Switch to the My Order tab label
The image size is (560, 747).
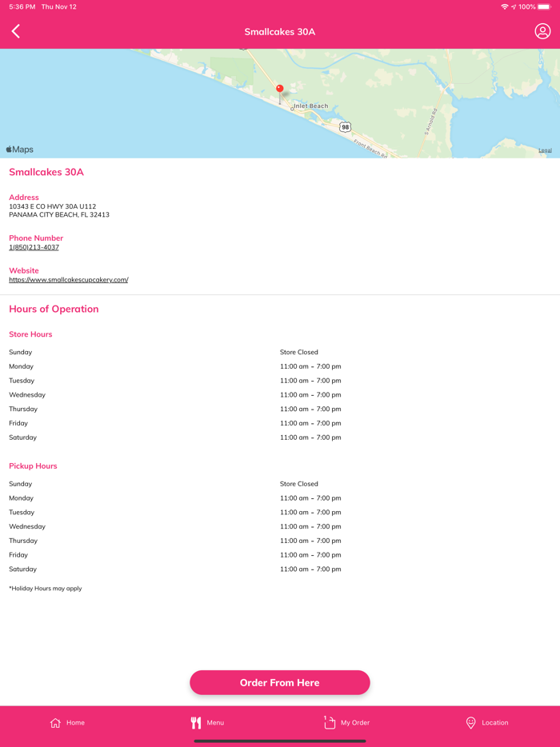[355, 723]
